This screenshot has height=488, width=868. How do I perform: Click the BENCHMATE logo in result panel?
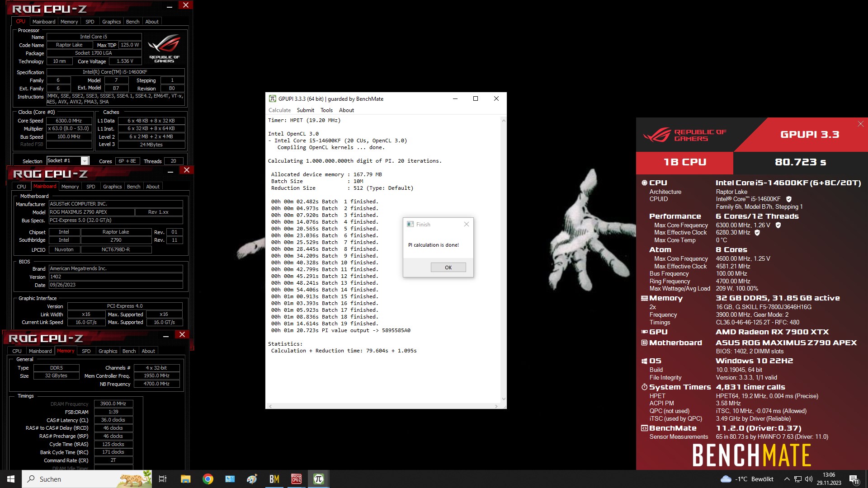[751, 455]
